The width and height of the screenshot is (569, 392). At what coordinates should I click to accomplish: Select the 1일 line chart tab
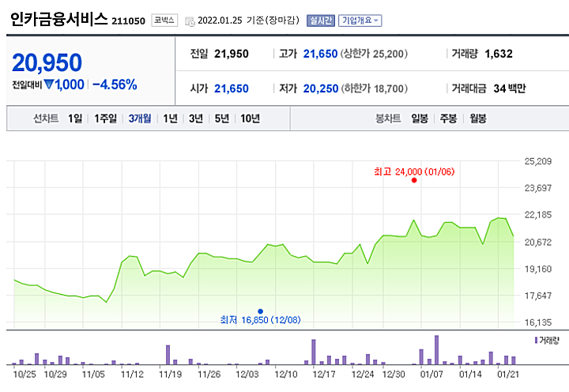(75, 119)
